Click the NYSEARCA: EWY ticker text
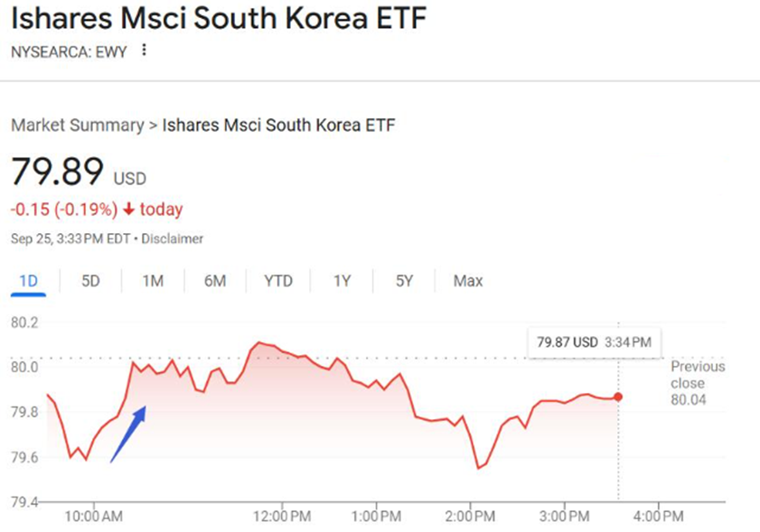The height and width of the screenshot is (532, 760). [x=69, y=51]
